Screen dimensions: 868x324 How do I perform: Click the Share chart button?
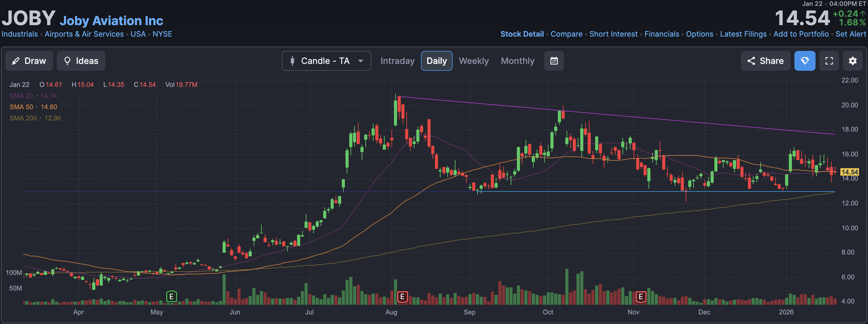pos(765,61)
